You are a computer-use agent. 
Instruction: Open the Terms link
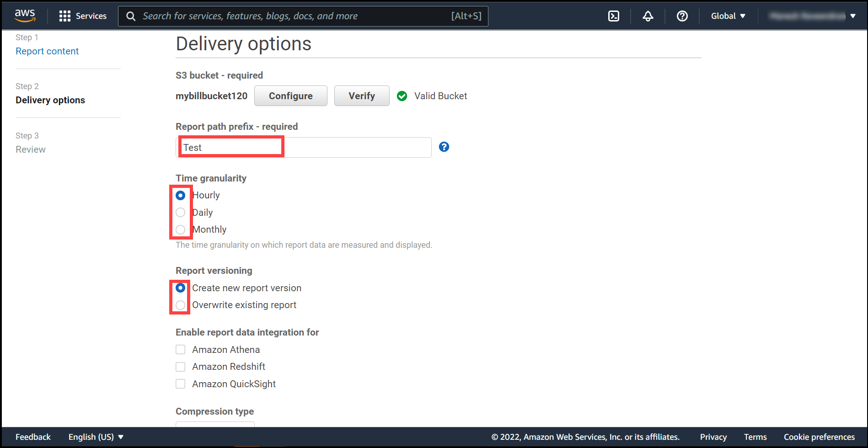pyautogui.click(x=755, y=437)
